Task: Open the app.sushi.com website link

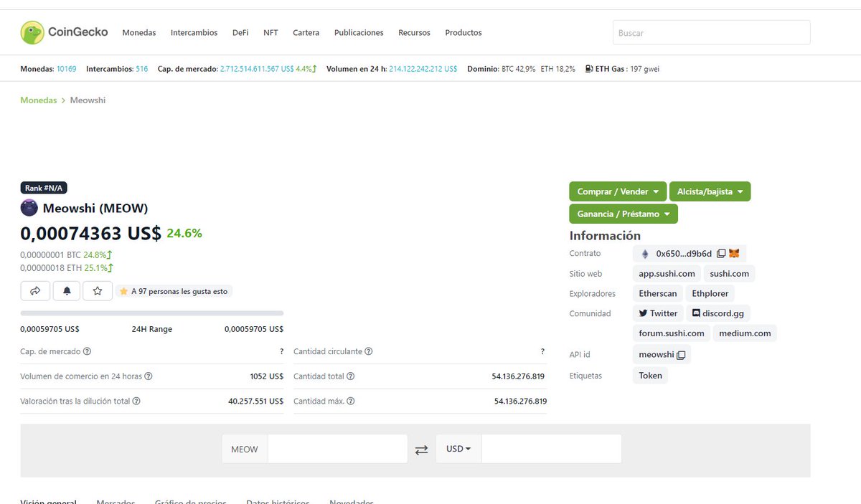Action: [667, 274]
